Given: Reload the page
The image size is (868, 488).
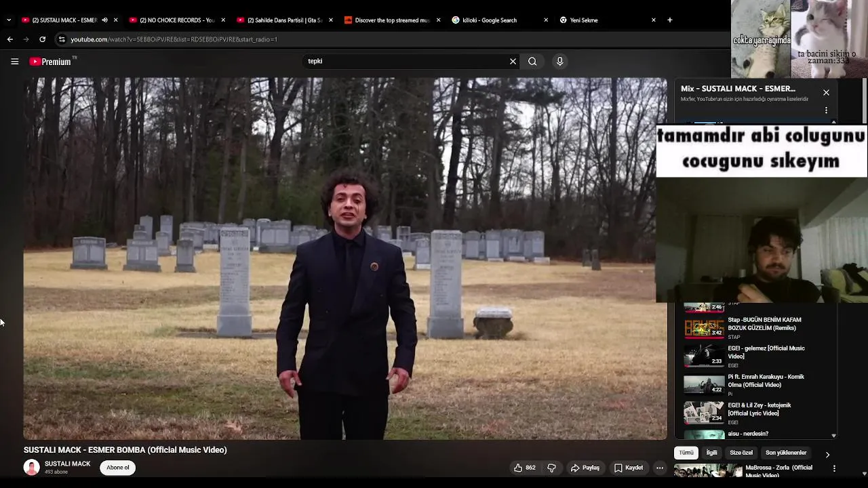Looking at the screenshot, I should click(x=42, y=39).
